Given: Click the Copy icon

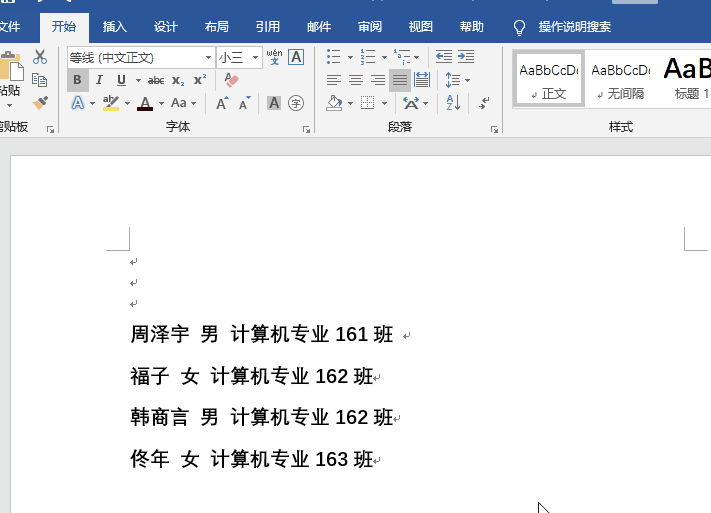Looking at the screenshot, I should click(40, 80).
